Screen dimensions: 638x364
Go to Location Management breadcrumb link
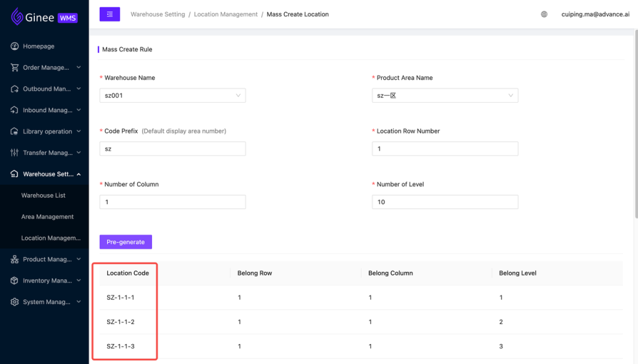226,14
